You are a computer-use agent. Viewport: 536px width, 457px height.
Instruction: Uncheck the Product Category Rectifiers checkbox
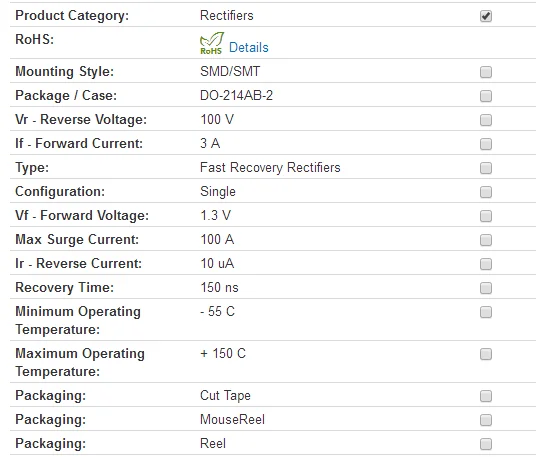click(x=486, y=16)
